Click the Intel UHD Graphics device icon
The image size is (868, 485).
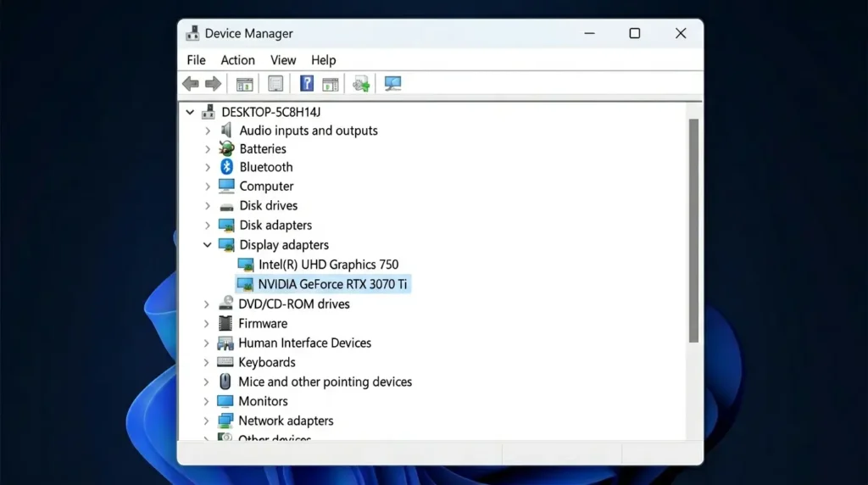pyautogui.click(x=245, y=265)
